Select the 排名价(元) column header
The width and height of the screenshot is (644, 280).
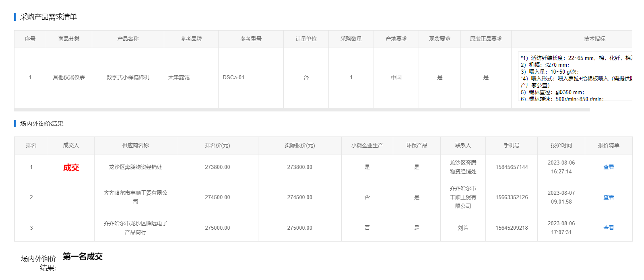[x=217, y=145]
